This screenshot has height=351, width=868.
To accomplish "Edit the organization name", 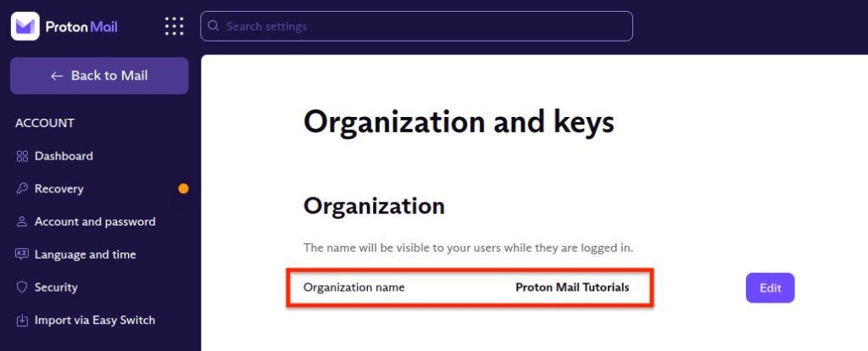I will point(770,287).
